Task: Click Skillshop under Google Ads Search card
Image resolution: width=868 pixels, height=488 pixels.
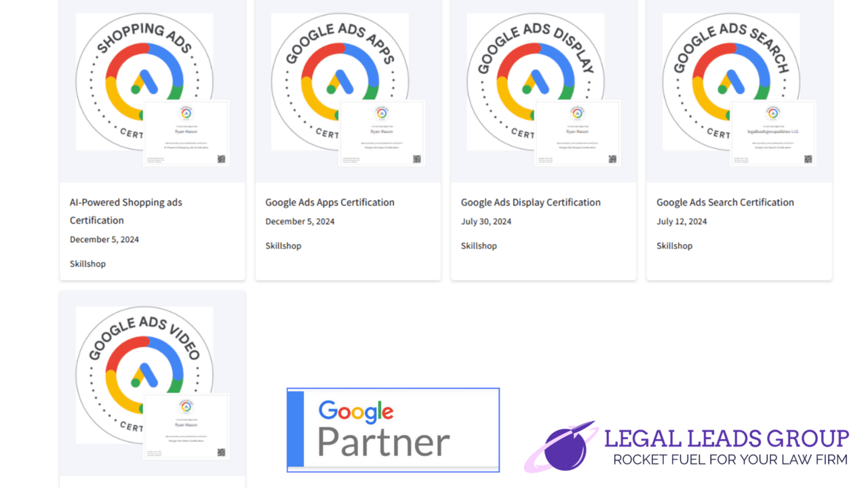Action: click(x=674, y=245)
